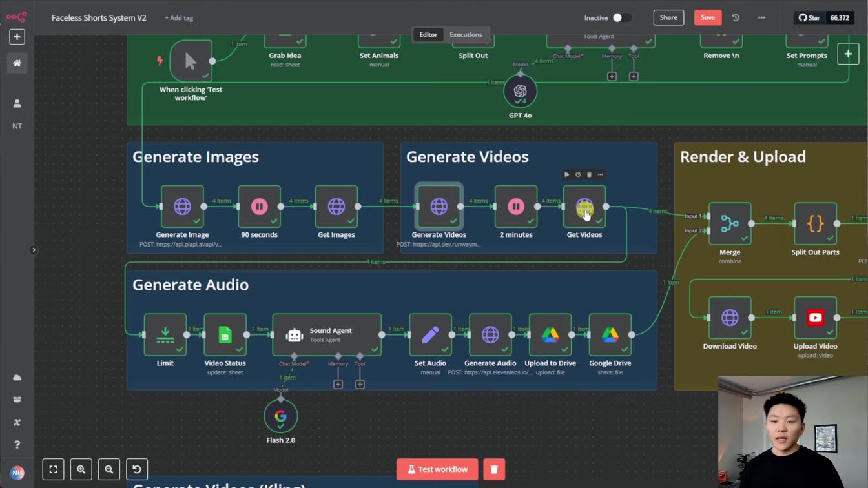The height and width of the screenshot is (488, 868).
Task: Open the Download Video node
Action: 730,318
